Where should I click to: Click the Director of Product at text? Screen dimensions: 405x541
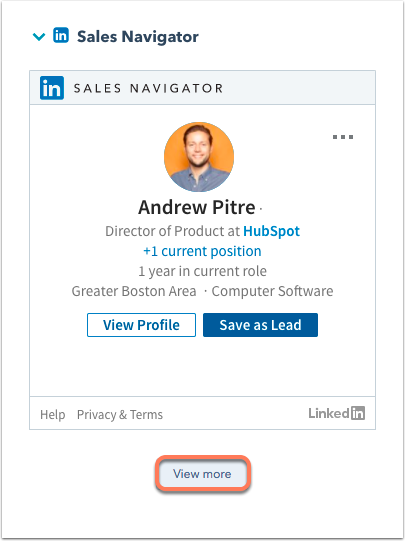click(x=172, y=231)
